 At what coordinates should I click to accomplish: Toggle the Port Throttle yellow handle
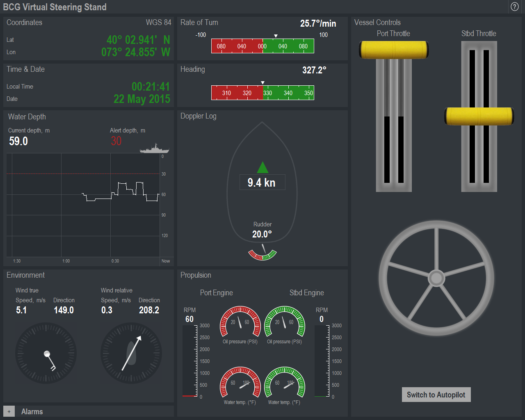pyautogui.click(x=393, y=50)
